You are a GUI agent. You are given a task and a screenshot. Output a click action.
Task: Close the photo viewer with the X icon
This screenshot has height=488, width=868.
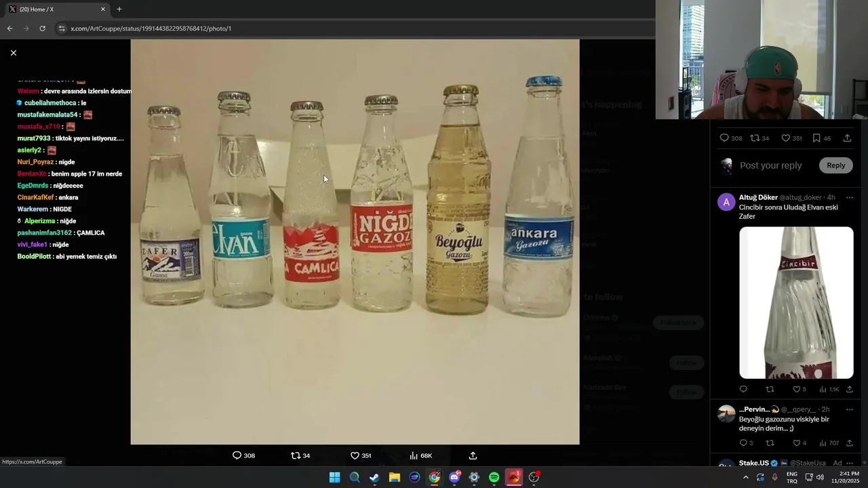[x=13, y=53]
